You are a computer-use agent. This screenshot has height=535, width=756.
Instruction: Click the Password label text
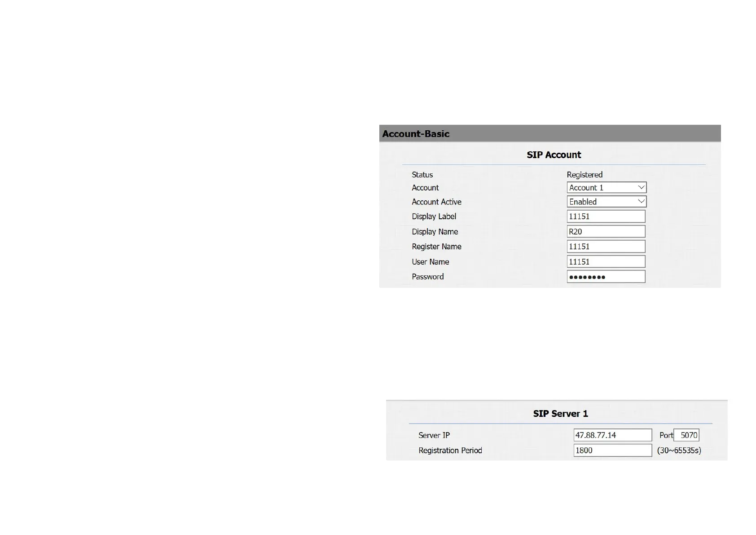[x=427, y=277]
